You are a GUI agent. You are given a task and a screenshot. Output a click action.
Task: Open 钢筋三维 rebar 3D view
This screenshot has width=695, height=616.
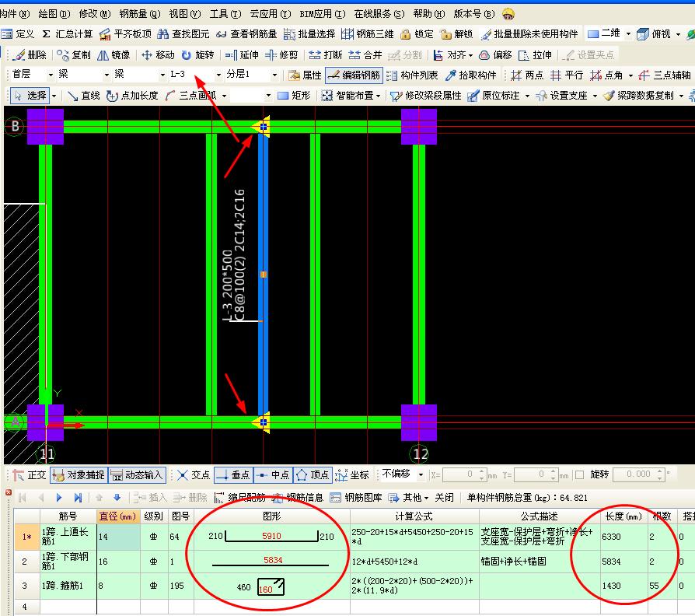(x=368, y=33)
